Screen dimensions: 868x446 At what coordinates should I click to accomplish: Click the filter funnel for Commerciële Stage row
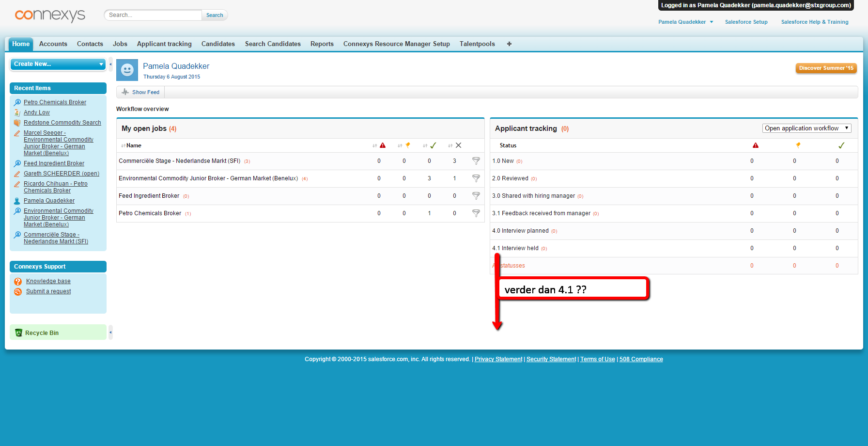pyautogui.click(x=476, y=161)
